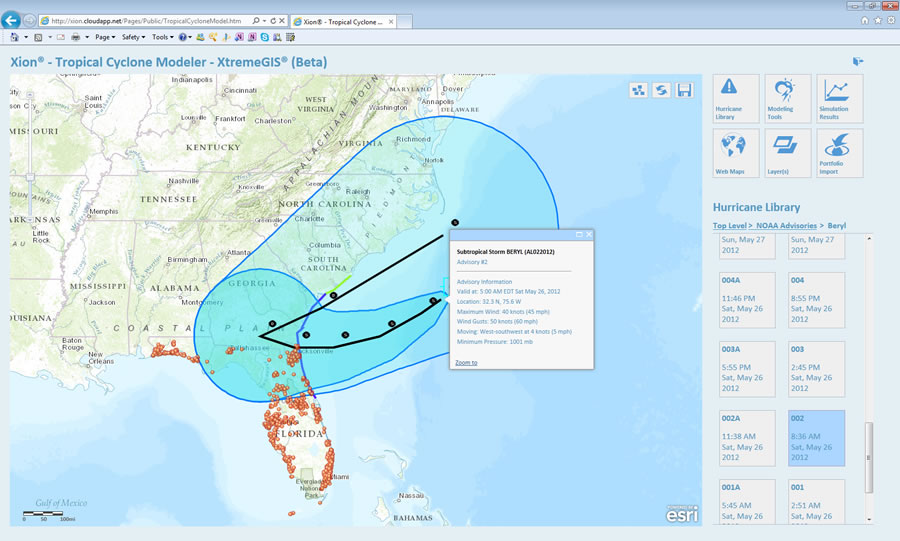Expand the Print icon dropdown arrow

(x=87, y=37)
